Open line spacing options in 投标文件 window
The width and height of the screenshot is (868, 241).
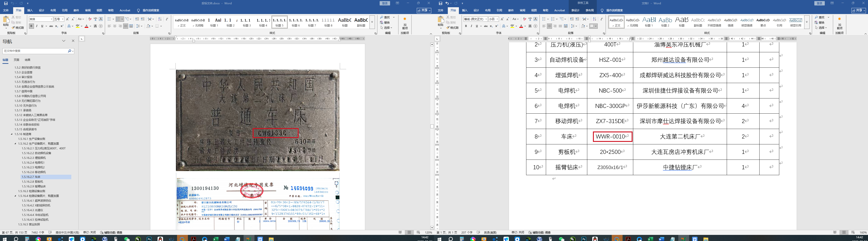(139, 26)
